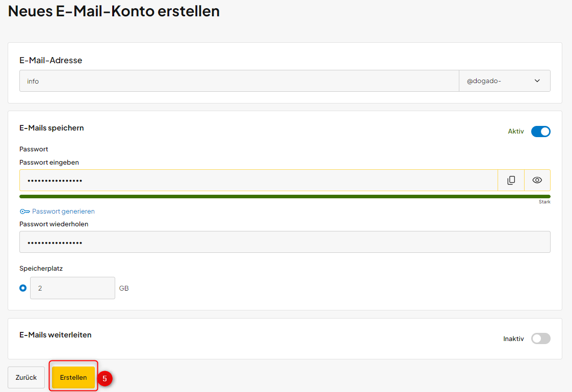Click the Aktiv status label

point(516,132)
